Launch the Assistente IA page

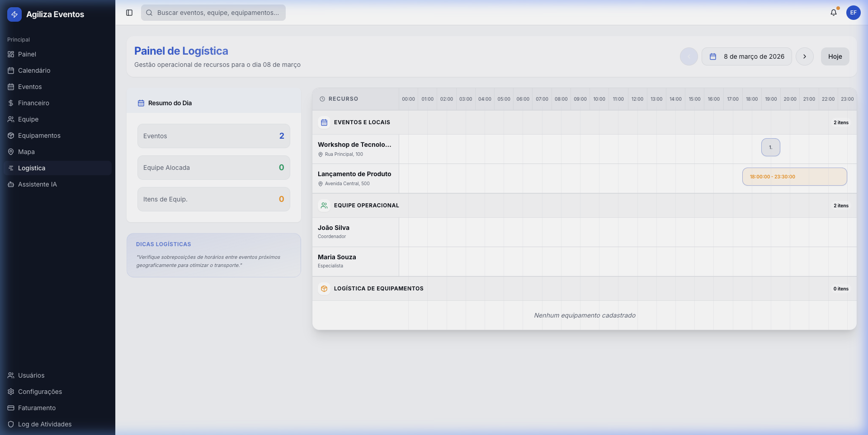(x=37, y=184)
